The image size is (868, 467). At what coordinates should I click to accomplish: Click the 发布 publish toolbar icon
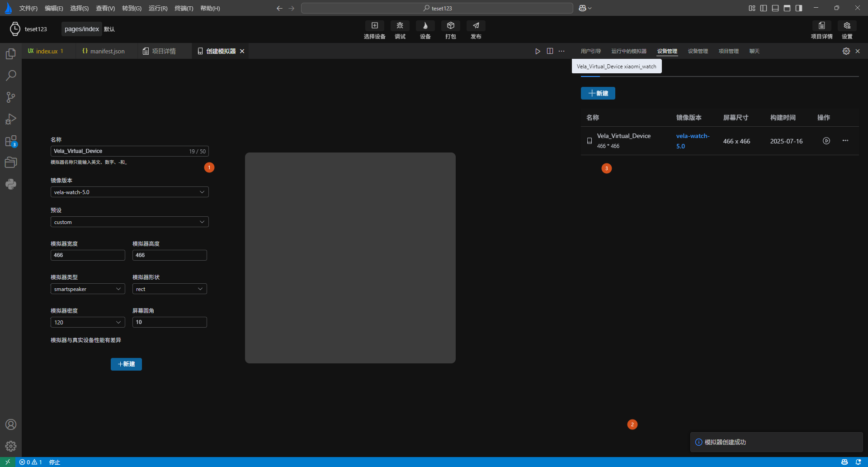476,29
